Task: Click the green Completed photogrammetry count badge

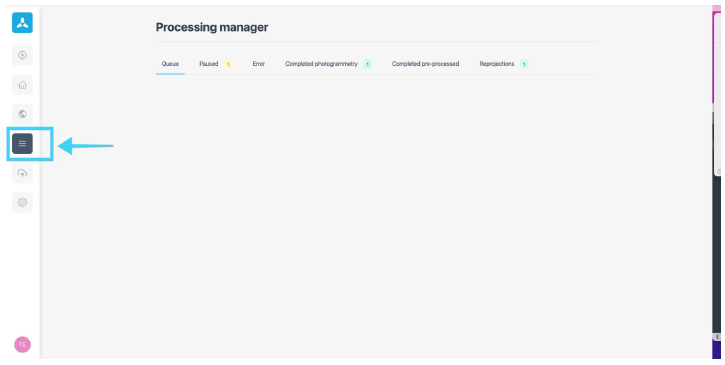Action: (x=368, y=64)
